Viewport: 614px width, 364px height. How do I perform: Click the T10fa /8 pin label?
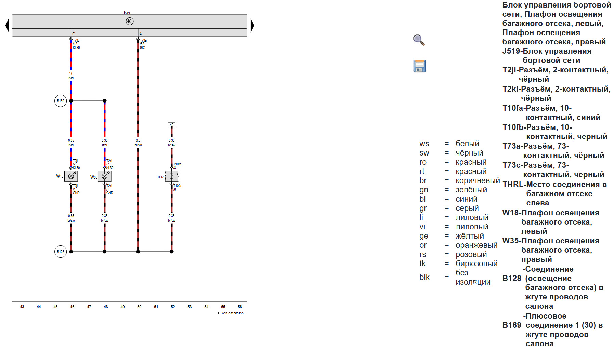click(177, 188)
